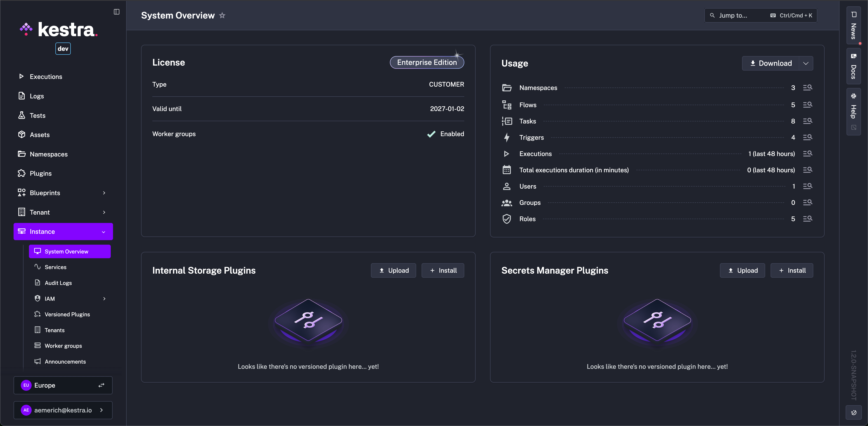
Task: Open the Executions section in the sidebar
Action: (x=46, y=76)
